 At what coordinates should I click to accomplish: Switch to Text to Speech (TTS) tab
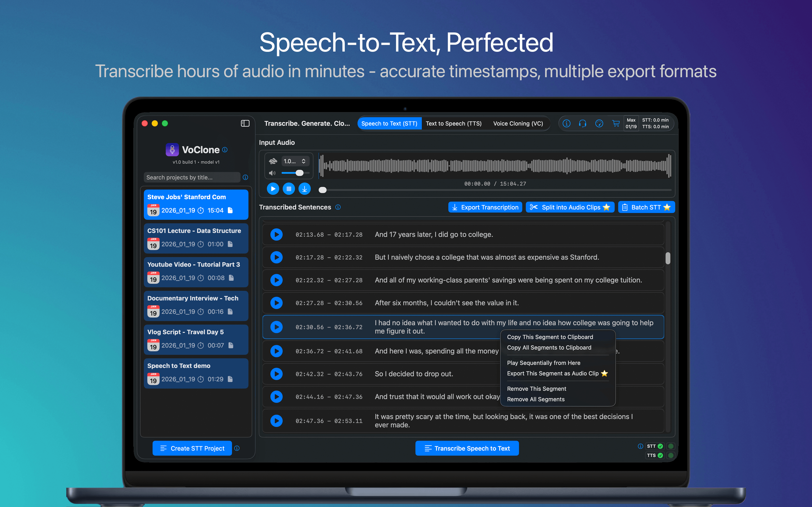tap(453, 123)
